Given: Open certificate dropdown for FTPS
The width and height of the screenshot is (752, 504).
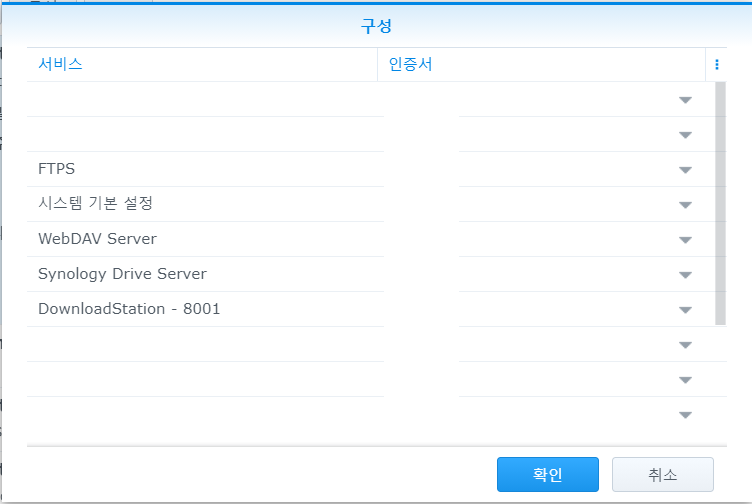Looking at the screenshot, I should coord(685,170).
